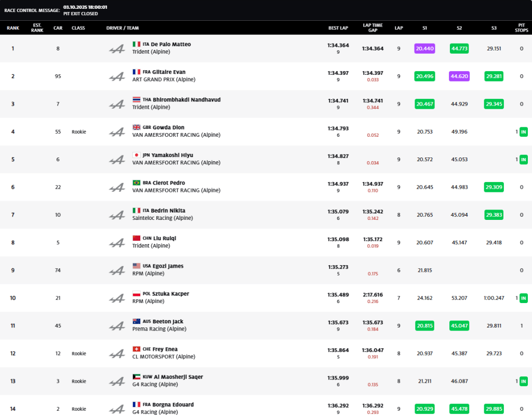532x419 pixels.
Task: Click the best lap 1:34.827 for Yamakoshi Hiyu
Action: pos(338,156)
